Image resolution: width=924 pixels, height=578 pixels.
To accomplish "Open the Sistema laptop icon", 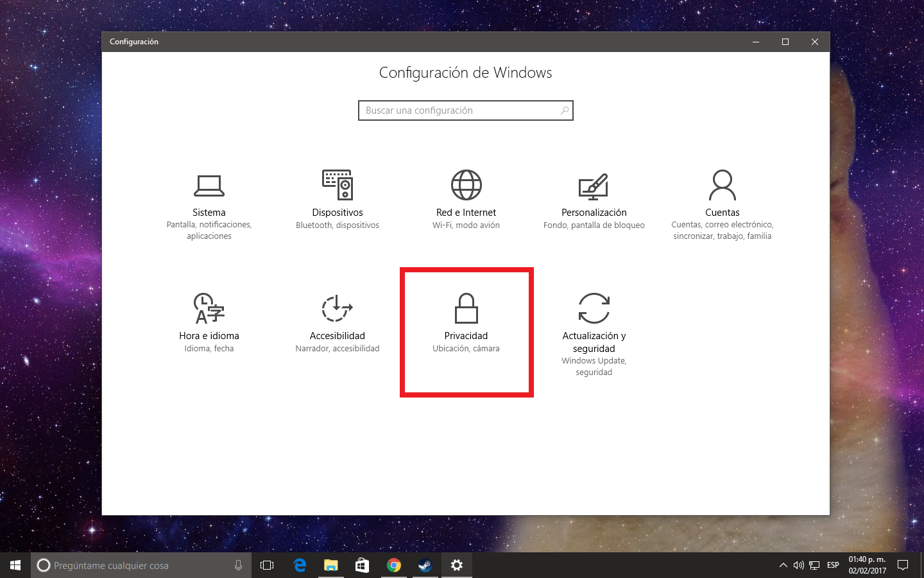I will click(x=209, y=186).
